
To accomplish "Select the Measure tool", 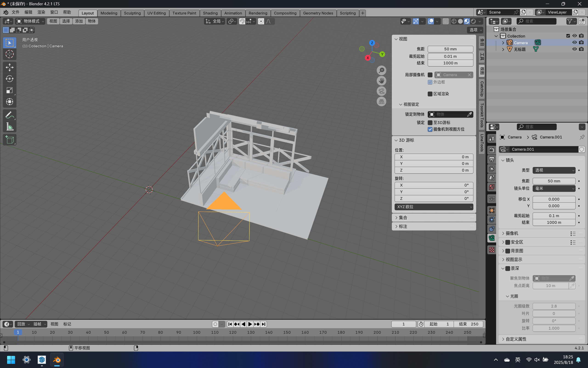I will 9,126.
